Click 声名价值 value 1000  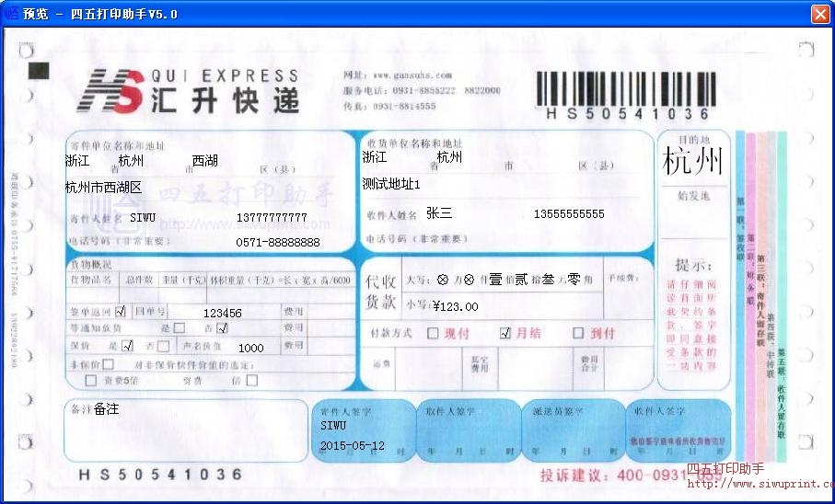coord(250,348)
